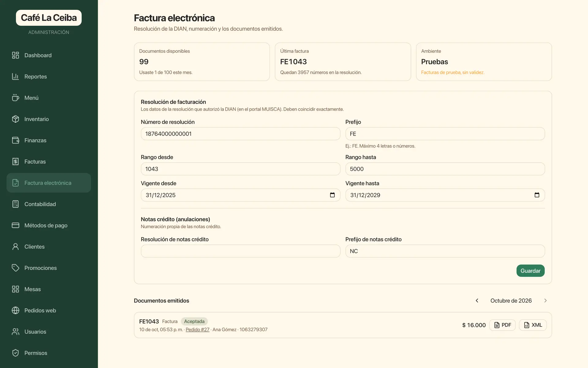Open the Pedido #27 link
This screenshot has height=368, width=588.
198,330
